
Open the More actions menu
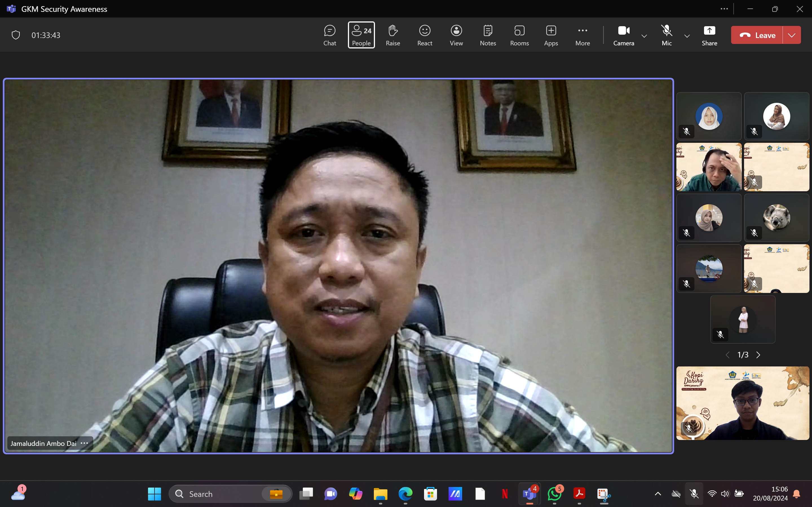pyautogui.click(x=582, y=35)
